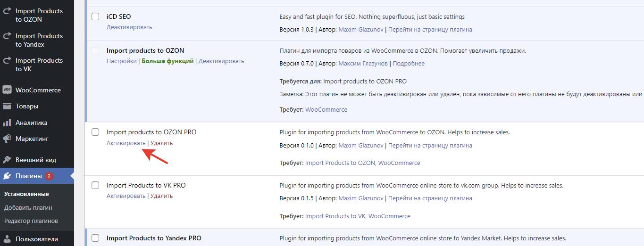Tick the Import Products to VK PRO checkbox
The width and height of the screenshot is (644, 246).
(x=95, y=185)
